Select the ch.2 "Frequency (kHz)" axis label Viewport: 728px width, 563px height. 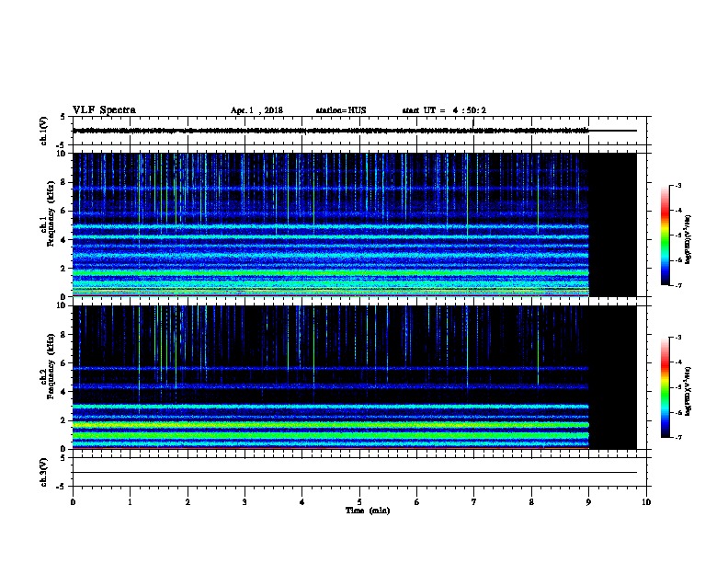51,366
